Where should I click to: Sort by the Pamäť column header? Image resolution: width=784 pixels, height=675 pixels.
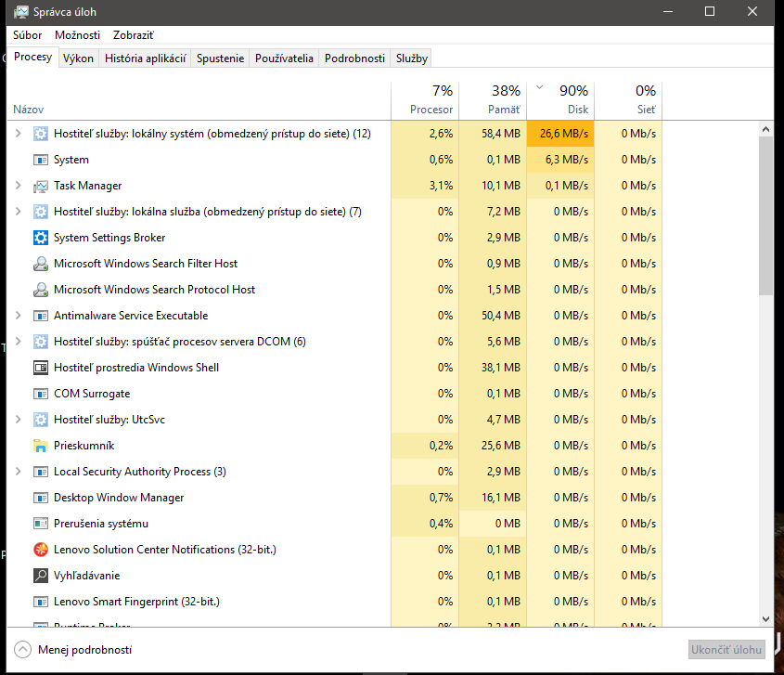click(x=493, y=101)
